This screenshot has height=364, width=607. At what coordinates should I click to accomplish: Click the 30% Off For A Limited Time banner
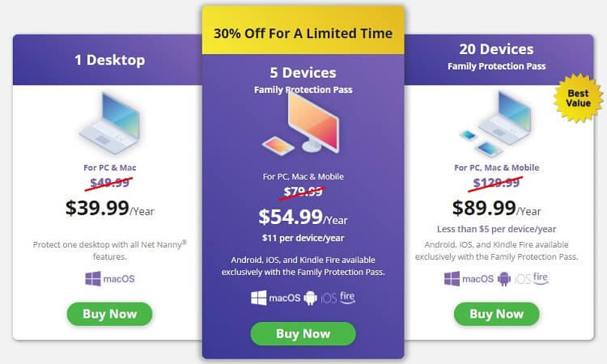[x=303, y=33]
